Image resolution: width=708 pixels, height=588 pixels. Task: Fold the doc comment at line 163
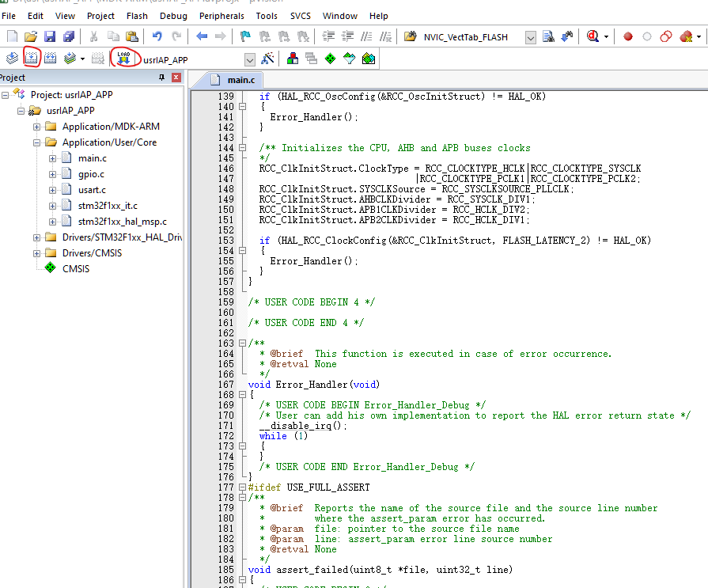pyautogui.click(x=243, y=343)
